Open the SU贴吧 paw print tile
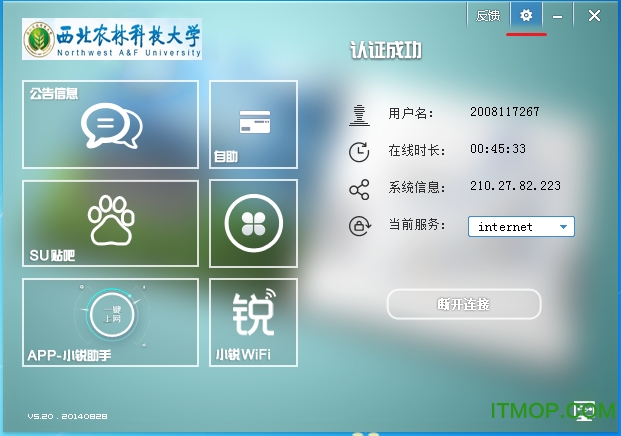 pos(110,223)
